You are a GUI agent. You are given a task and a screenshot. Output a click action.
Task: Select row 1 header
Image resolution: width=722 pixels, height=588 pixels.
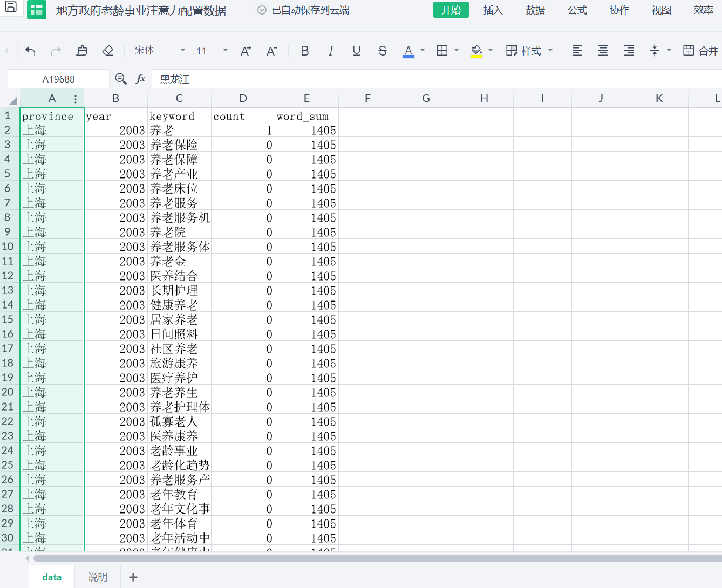tap(8, 115)
